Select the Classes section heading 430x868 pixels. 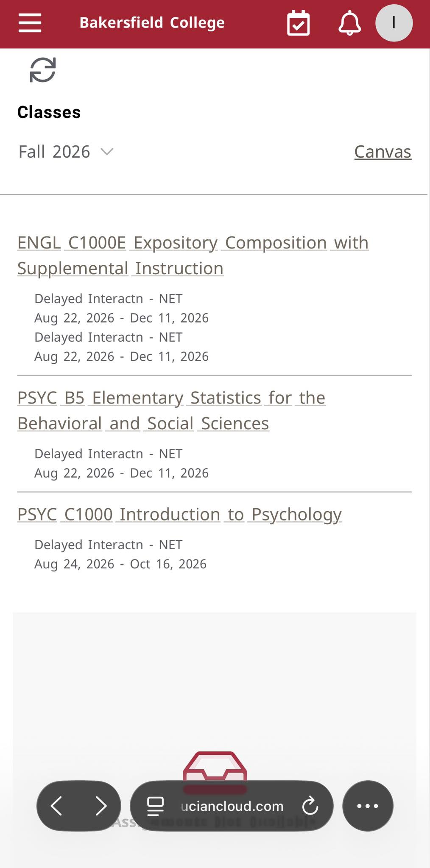(x=49, y=112)
